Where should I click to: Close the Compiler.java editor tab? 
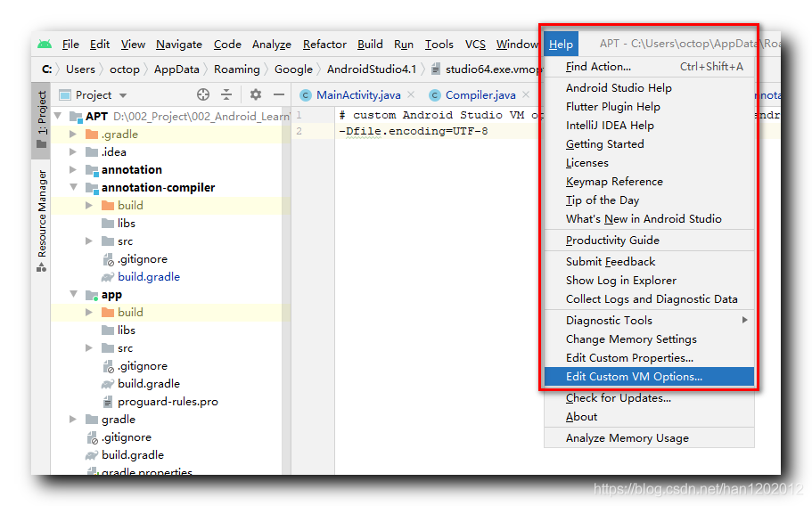525,94
